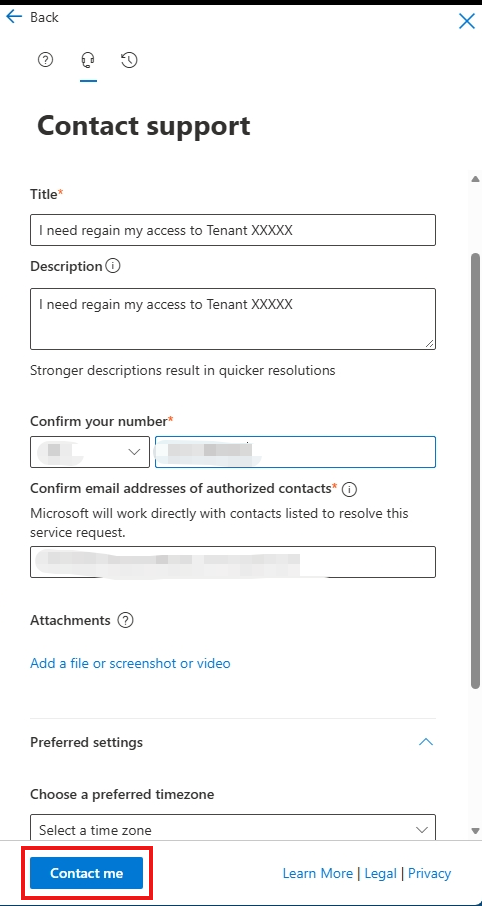Select the headset Contact support tab
The height and width of the screenshot is (906, 482).
88,60
